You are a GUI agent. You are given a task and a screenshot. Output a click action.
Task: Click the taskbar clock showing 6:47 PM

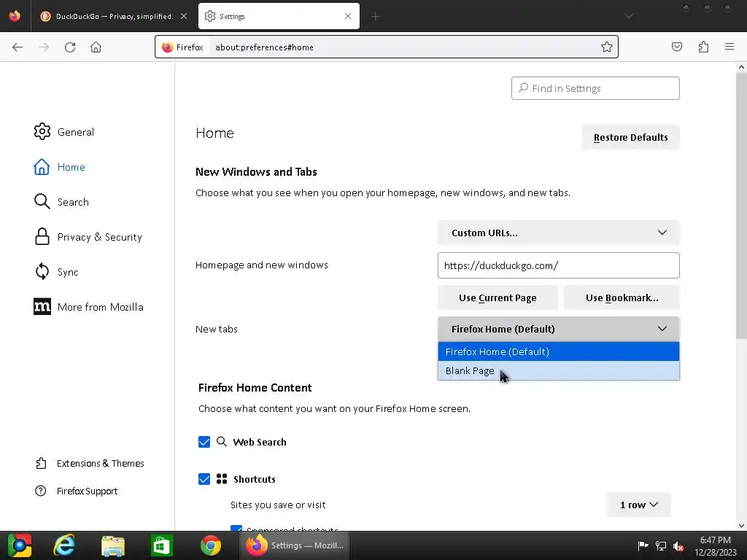pyautogui.click(x=715, y=540)
